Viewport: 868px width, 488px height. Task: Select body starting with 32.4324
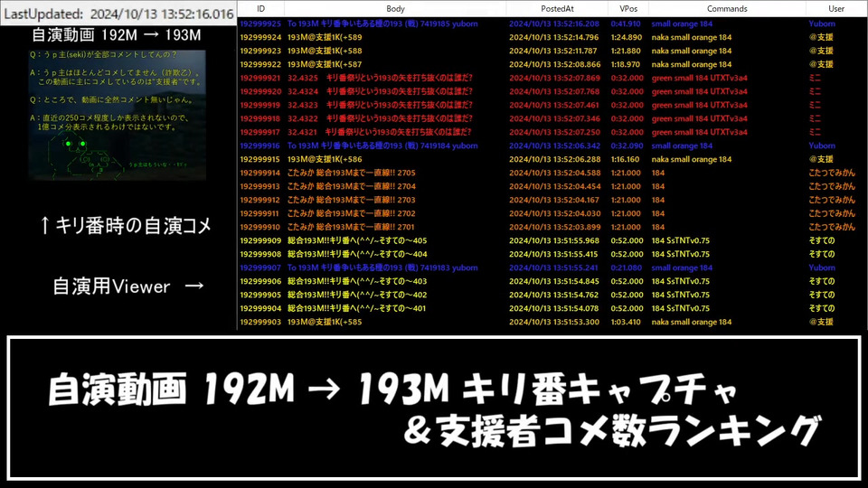pyautogui.click(x=380, y=91)
